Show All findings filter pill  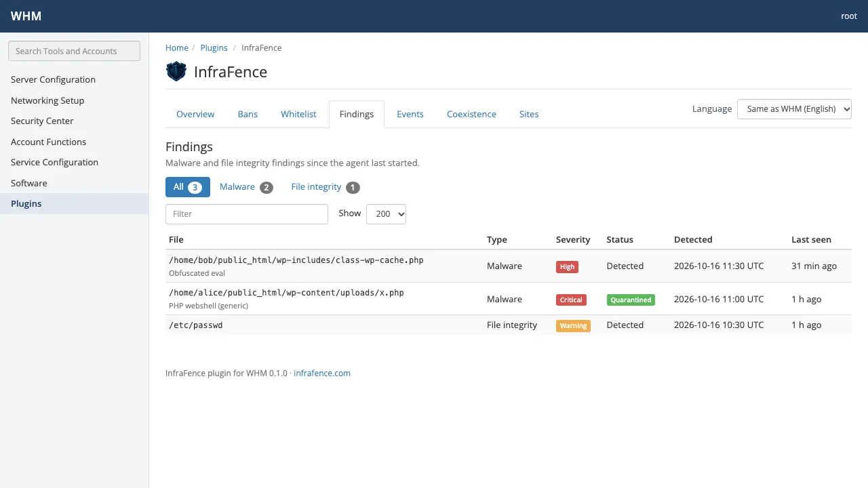click(x=188, y=187)
